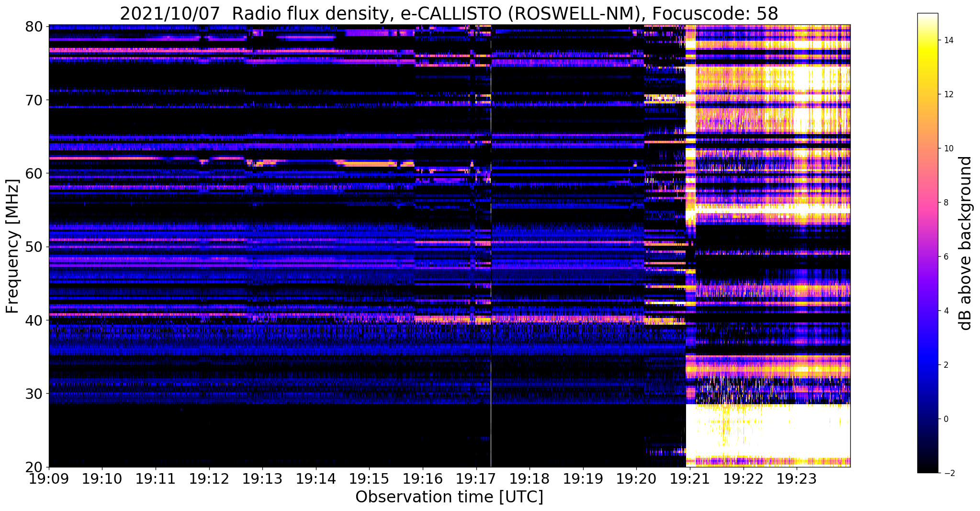The height and width of the screenshot is (511, 980).
Task: Click the colorbar tick label 14
Action: pyautogui.click(x=948, y=40)
